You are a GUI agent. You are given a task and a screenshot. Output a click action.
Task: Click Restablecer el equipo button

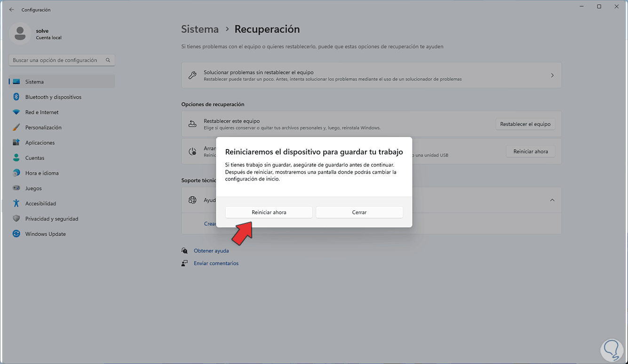[x=525, y=124]
